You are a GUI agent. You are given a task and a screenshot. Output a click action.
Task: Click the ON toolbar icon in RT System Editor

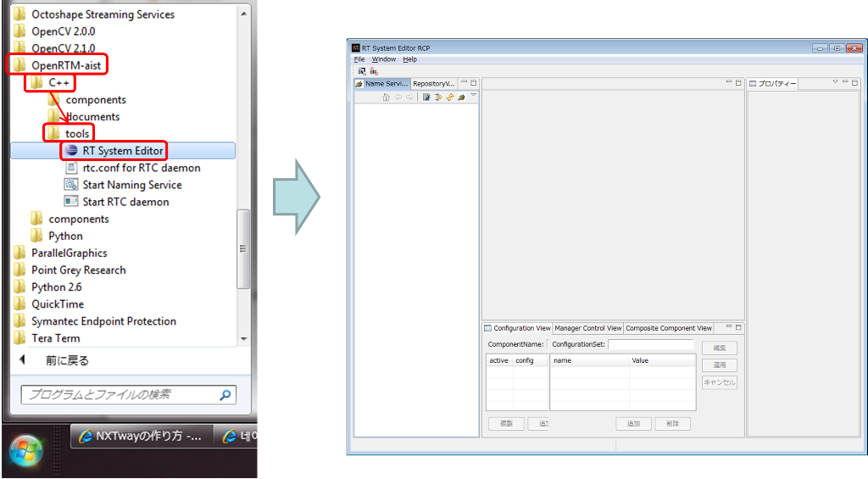click(361, 71)
